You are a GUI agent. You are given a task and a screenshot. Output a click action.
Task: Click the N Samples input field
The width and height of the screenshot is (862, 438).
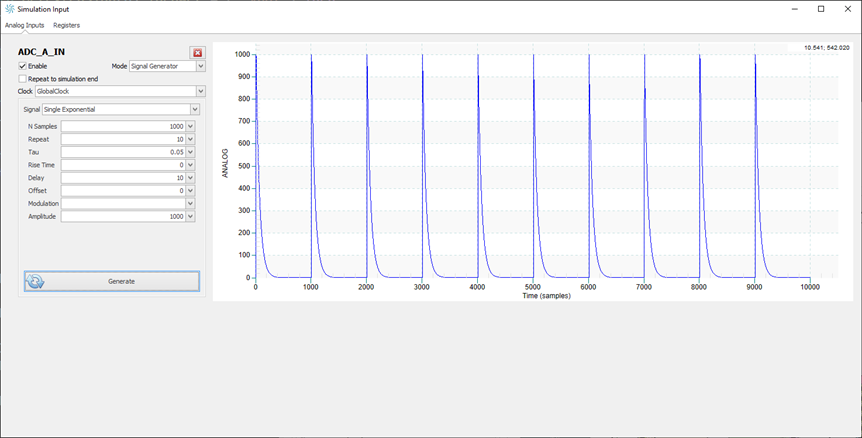(123, 126)
